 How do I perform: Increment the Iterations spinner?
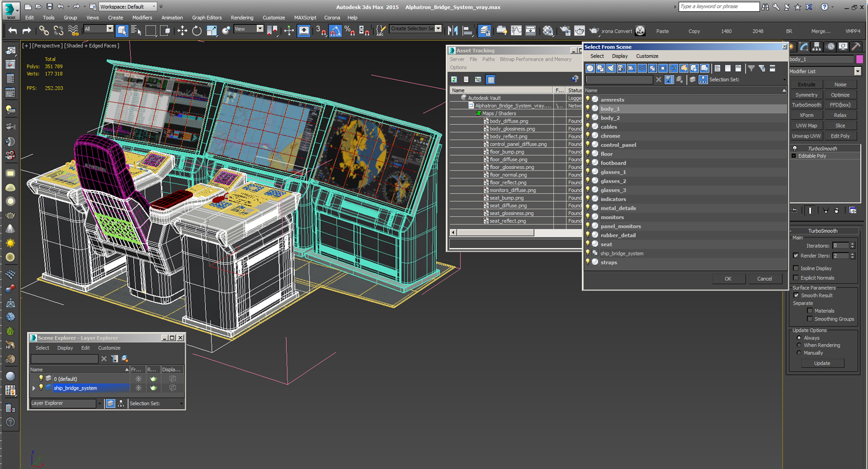coord(853,243)
